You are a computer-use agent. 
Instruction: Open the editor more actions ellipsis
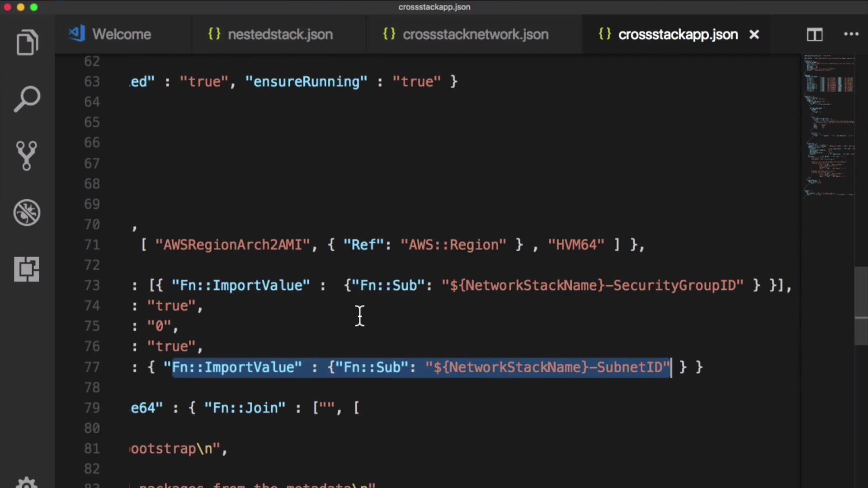[x=851, y=34]
